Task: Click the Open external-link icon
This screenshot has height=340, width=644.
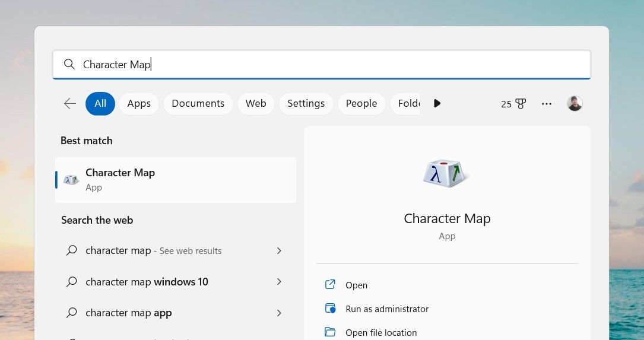Action: 330,285
